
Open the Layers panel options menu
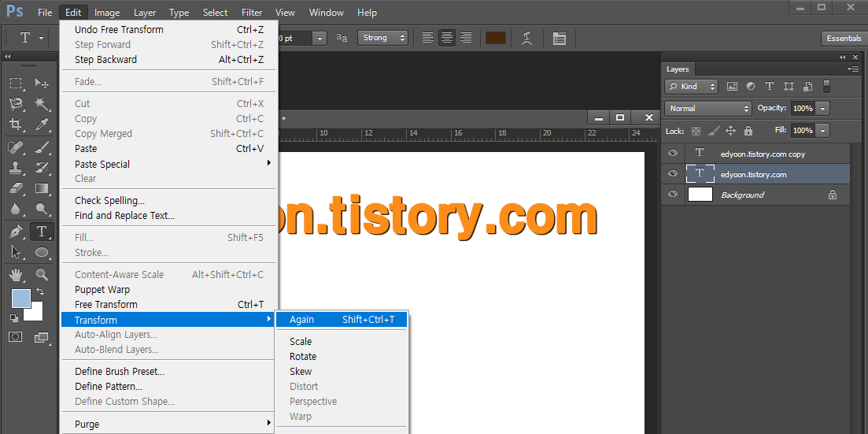coord(852,69)
